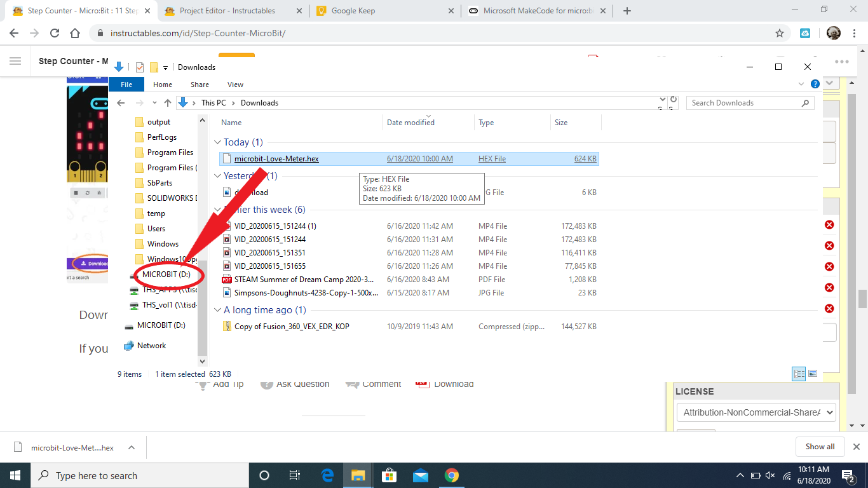Click the New folder icon in title bar

click(154, 67)
